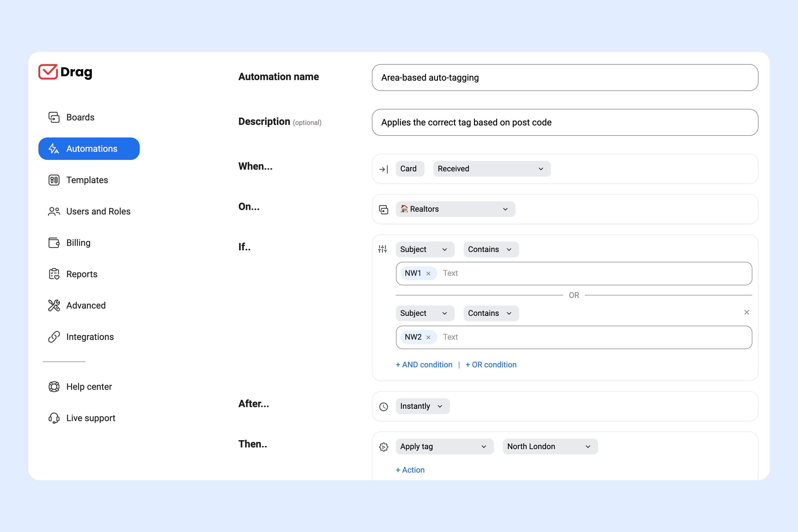Click the Live support headset icon
The height and width of the screenshot is (532, 798).
[54, 418]
